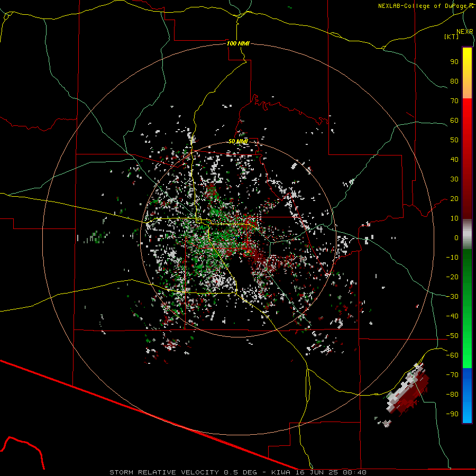Select the positive 60 scale value
This screenshot has height=476, width=476.
454,120
